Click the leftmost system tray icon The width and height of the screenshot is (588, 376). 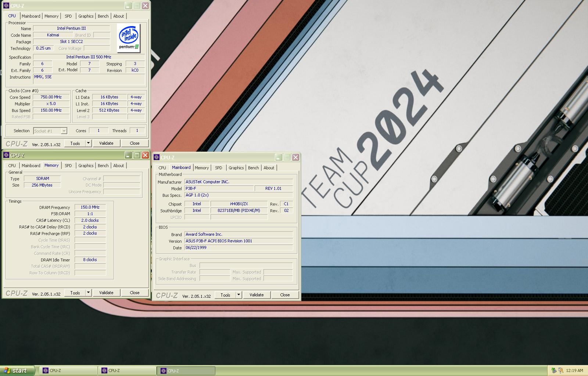(554, 371)
